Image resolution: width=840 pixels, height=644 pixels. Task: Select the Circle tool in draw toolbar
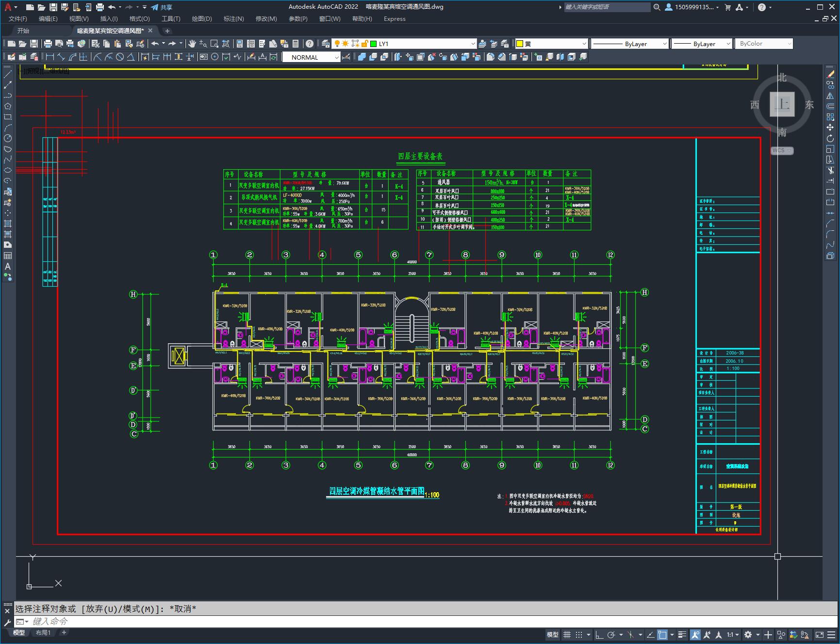click(x=8, y=138)
